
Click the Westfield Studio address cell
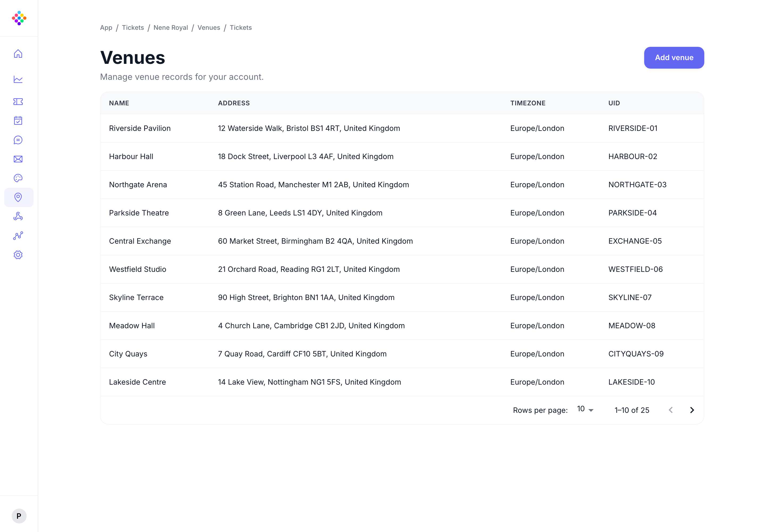(309, 269)
